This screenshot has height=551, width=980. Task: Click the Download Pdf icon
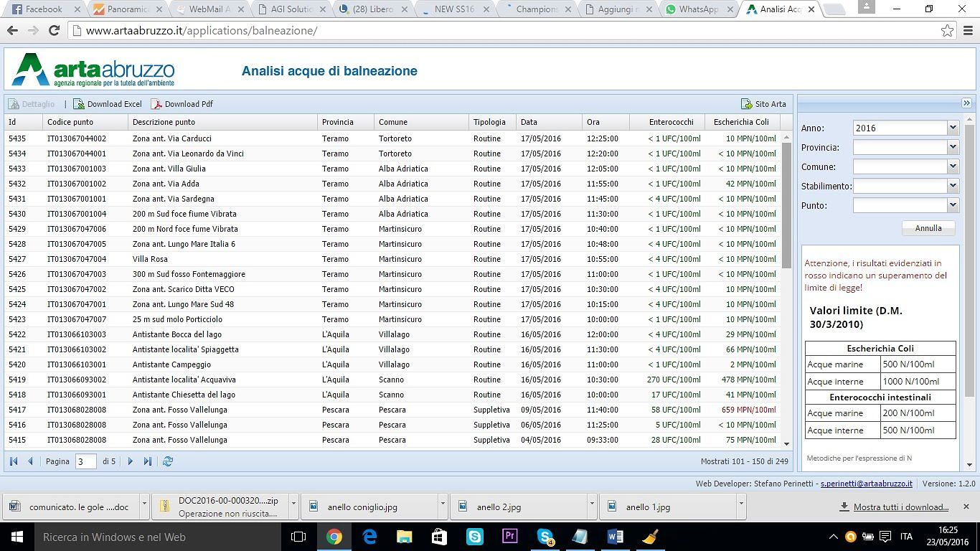[156, 104]
